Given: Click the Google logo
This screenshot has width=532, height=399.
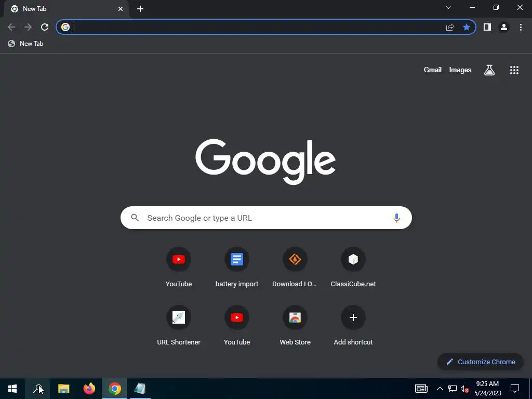Looking at the screenshot, I should coord(265,162).
